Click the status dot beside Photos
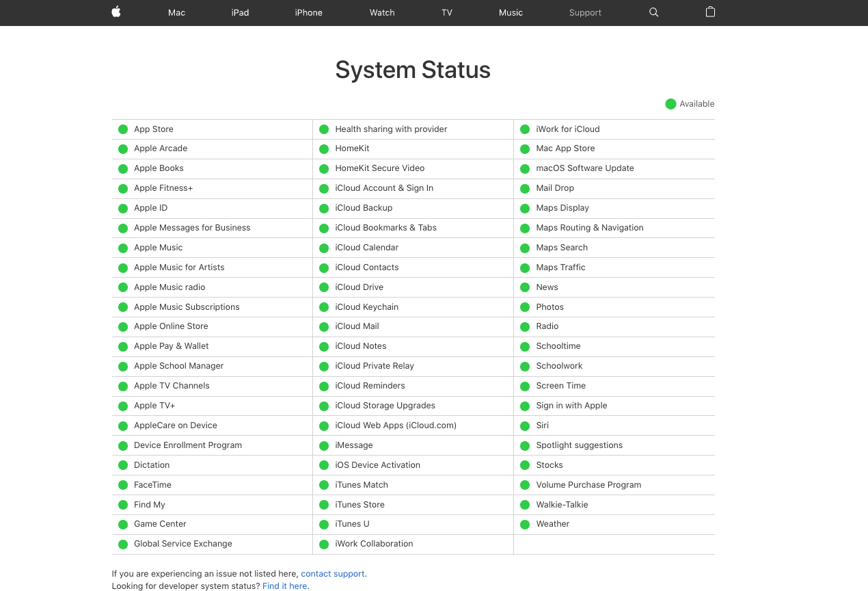 click(525, 308)
